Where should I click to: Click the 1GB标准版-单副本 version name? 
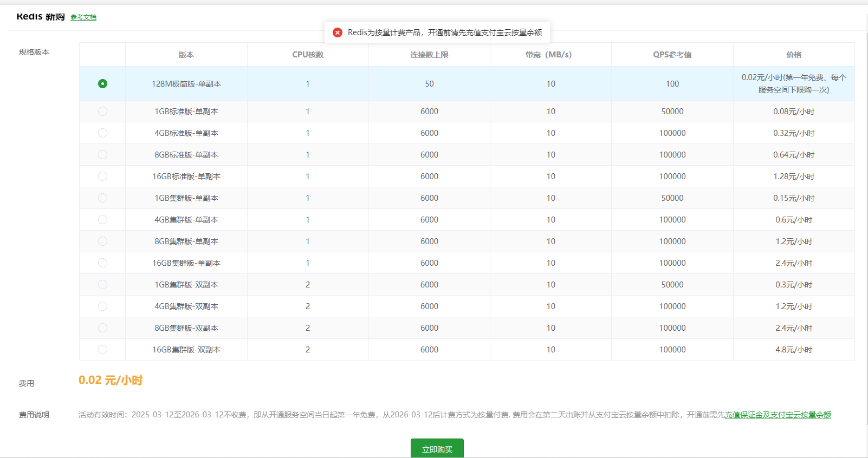(186, 112)
